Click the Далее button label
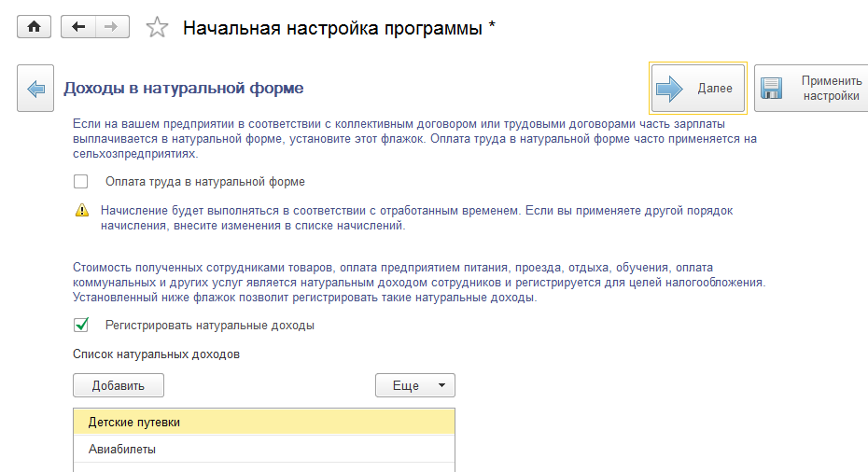 (x=715, y=89)
